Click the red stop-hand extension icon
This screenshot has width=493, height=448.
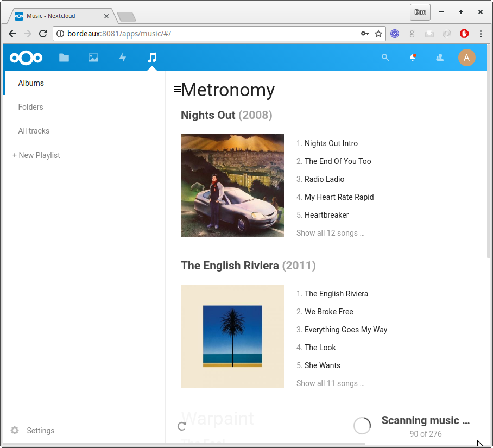click(464, 34)
